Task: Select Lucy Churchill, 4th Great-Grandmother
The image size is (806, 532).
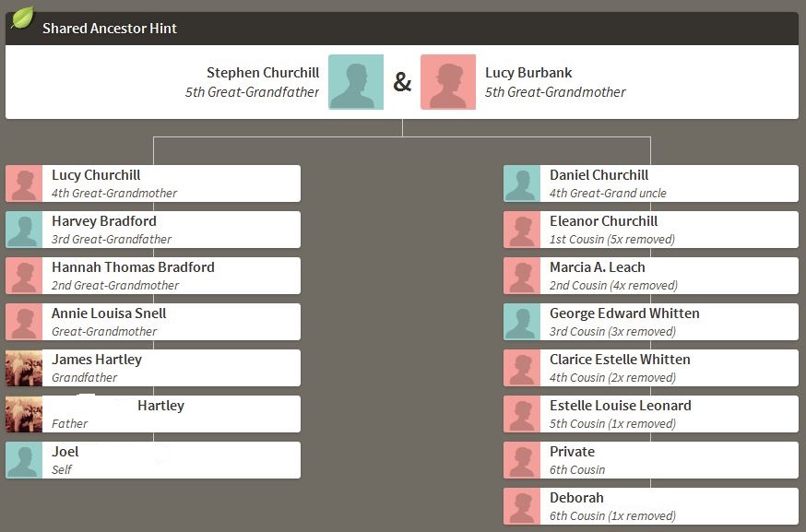Action: click(96, 175)
